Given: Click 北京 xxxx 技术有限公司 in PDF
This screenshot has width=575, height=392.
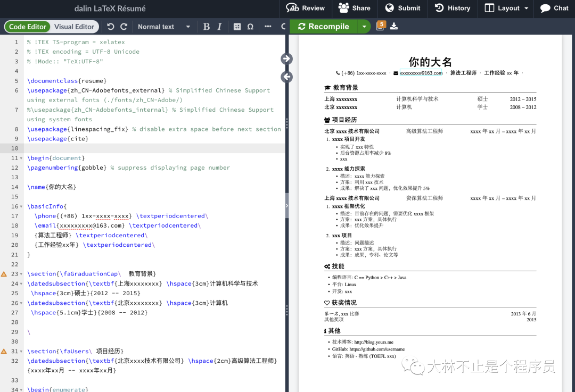Looking at the screenshot, I should [x=352, y=131].
